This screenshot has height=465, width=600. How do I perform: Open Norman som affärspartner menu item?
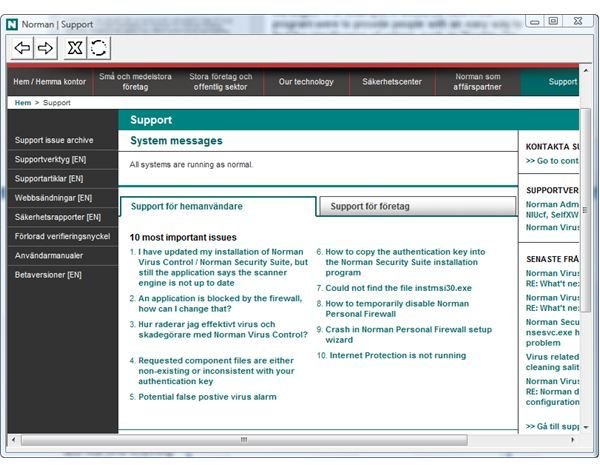[477, 82]
